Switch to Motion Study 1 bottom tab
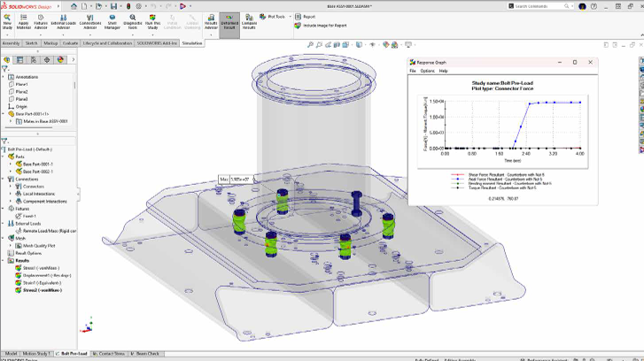 36,354
